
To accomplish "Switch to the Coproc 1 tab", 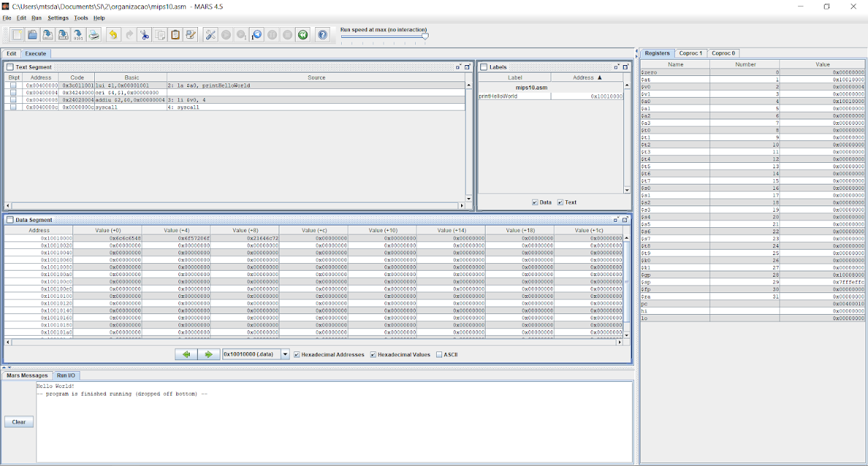I will [x=692, y=53].
